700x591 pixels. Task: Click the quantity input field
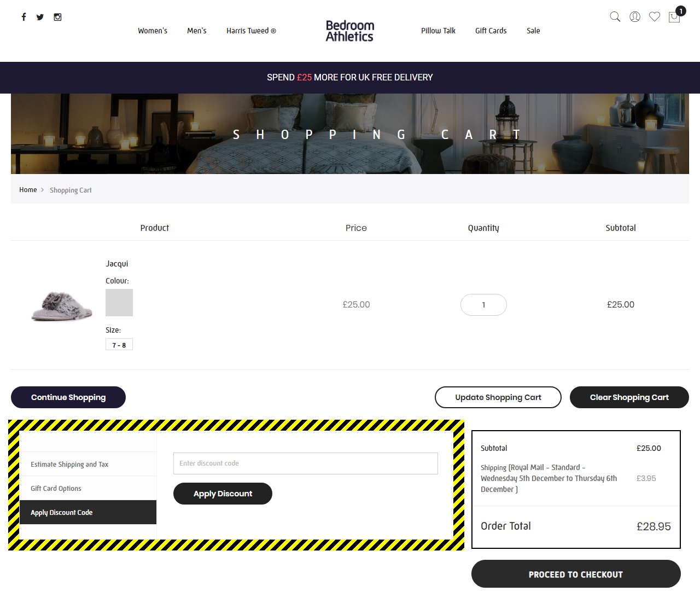point(483,305)
